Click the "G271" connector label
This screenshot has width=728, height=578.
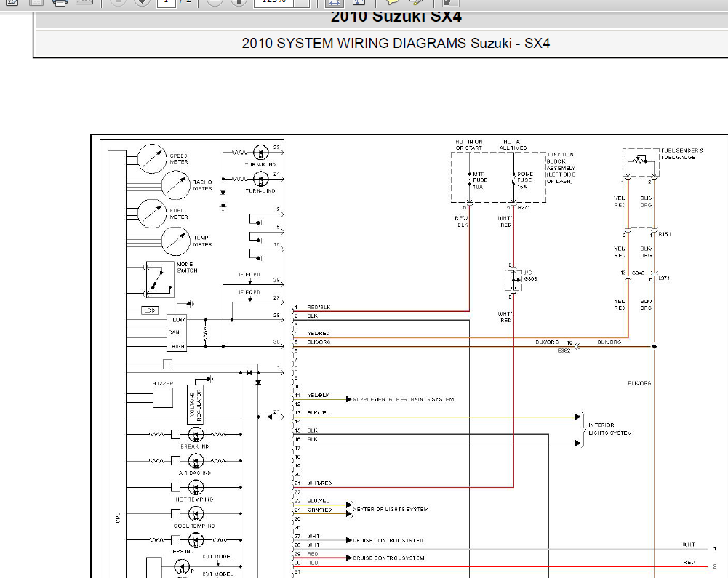click(524, 207)
